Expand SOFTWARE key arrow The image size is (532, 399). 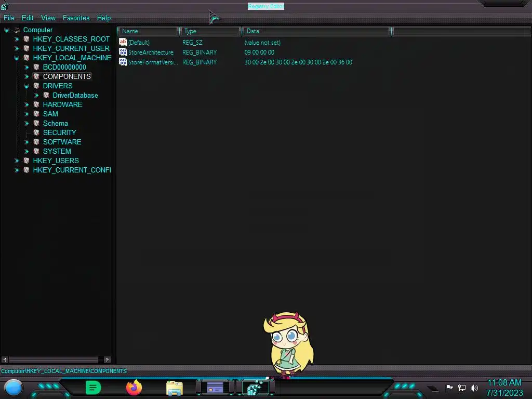click(x=26, y=142)
